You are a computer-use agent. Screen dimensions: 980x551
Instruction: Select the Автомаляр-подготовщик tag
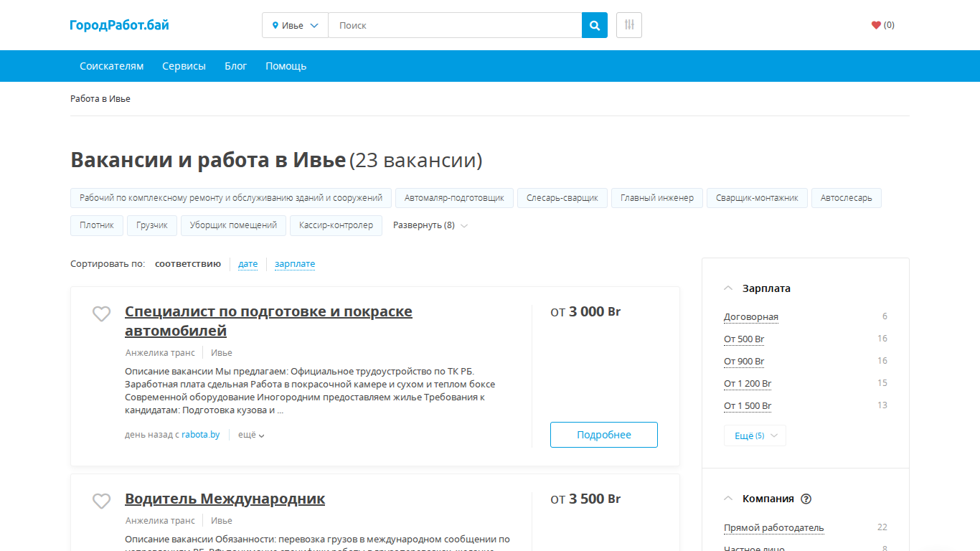[454, 198]
